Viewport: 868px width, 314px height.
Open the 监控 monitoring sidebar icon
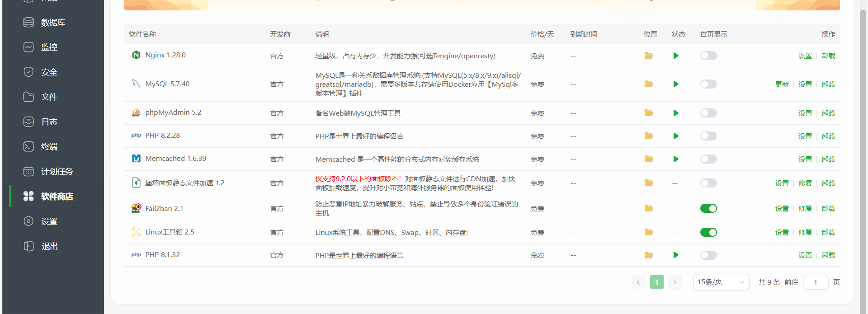pyautogui.click(x=28, y=47)
